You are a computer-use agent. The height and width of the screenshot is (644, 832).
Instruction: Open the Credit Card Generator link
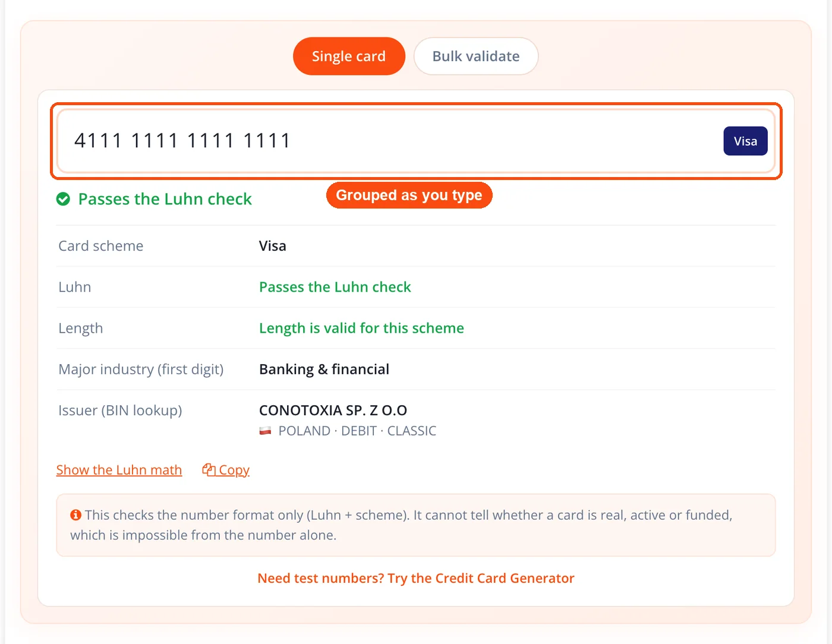(x=416, y=578)
